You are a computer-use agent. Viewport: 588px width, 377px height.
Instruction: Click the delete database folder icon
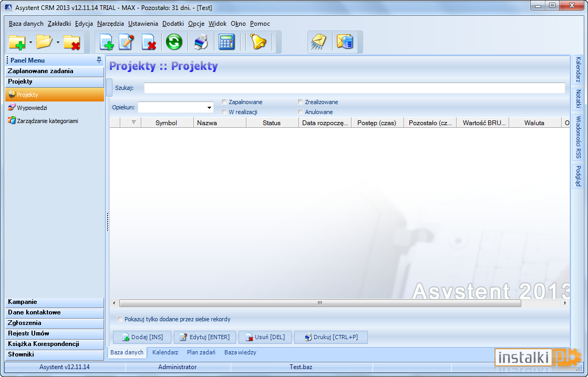(x=71, y=42)
